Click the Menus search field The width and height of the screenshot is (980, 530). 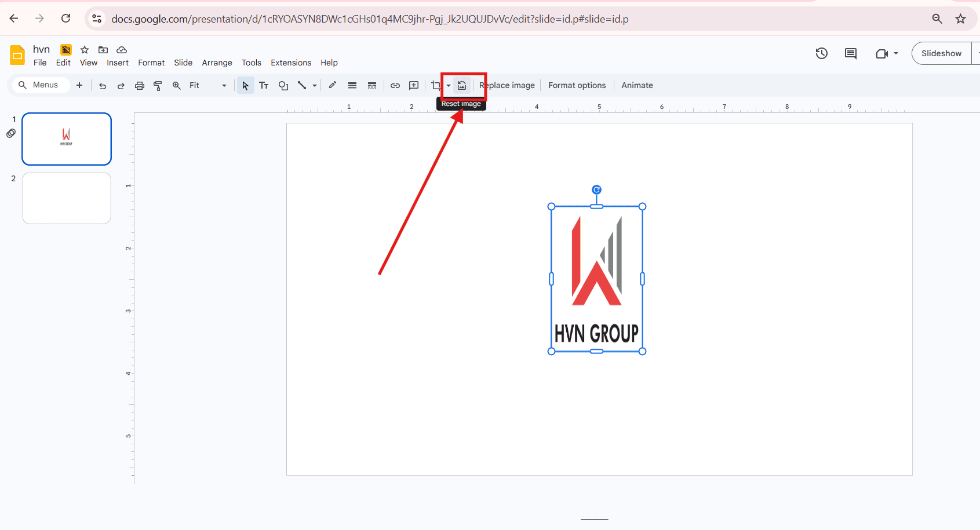[39, 85]
